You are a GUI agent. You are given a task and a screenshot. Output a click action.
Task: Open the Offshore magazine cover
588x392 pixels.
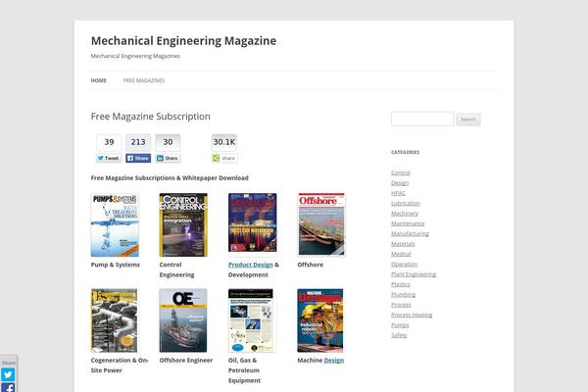pyautogui.click(x=321, y=224)
